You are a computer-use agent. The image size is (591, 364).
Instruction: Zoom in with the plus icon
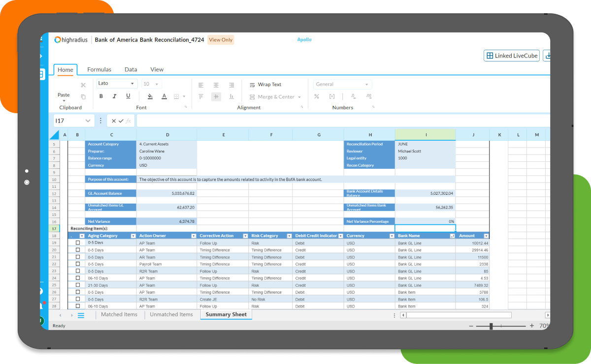coord(531,326)
